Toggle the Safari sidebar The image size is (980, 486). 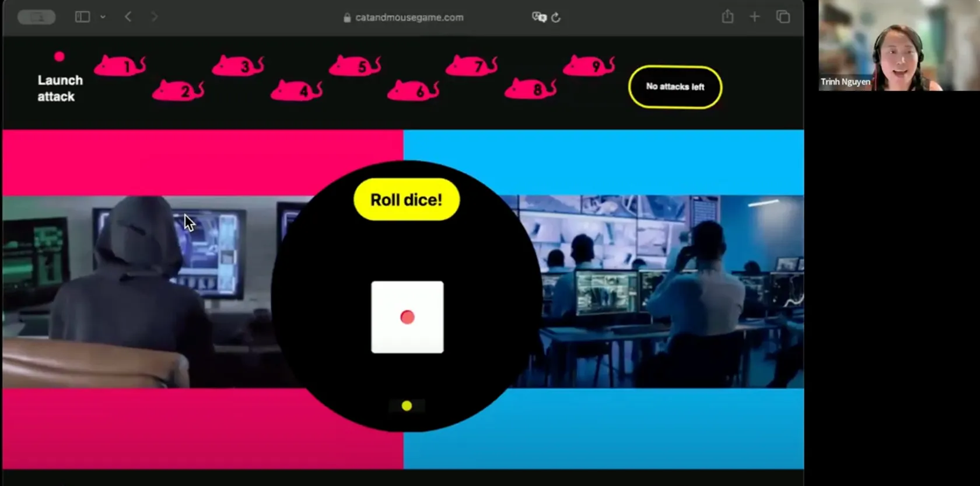(x=82, y=17)
